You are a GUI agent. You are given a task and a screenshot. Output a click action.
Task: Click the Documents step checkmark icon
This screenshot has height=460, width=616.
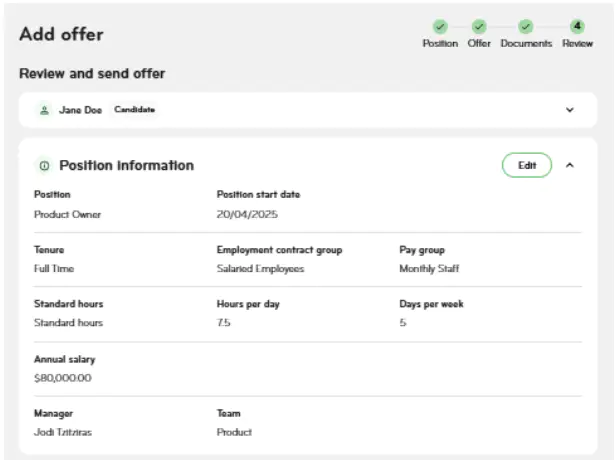click(526, 26)
